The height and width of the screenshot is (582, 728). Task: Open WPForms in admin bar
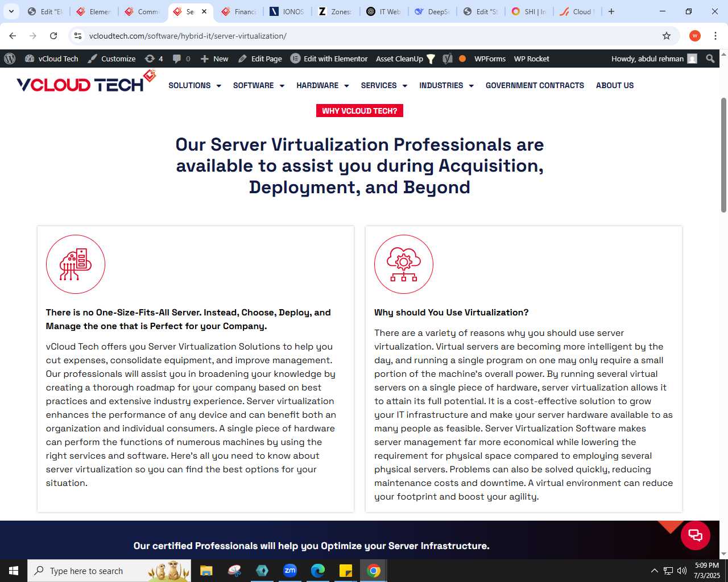click(x=490, y=59)
